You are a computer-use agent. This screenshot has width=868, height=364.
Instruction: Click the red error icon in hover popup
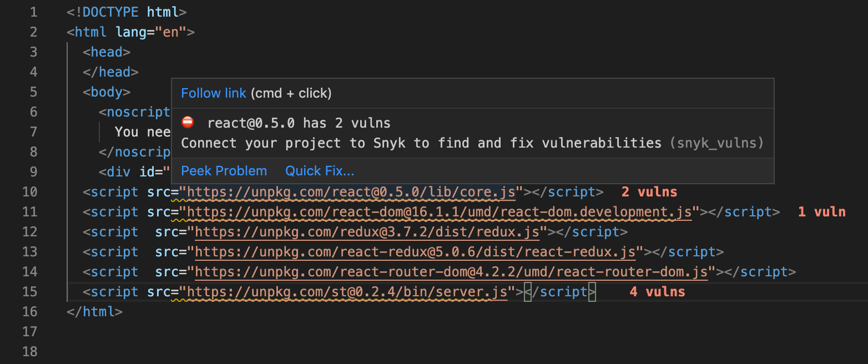click(188, 123)
